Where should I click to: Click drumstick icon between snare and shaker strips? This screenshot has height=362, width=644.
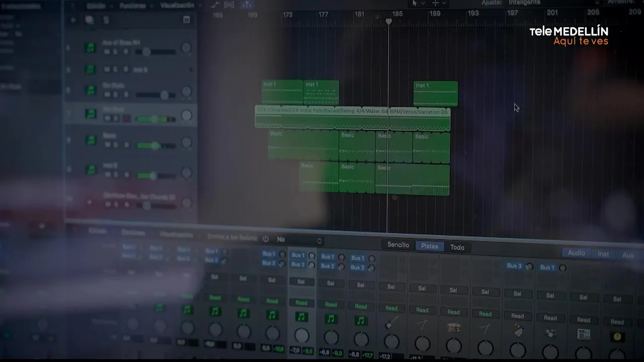[x=485, y=329]
